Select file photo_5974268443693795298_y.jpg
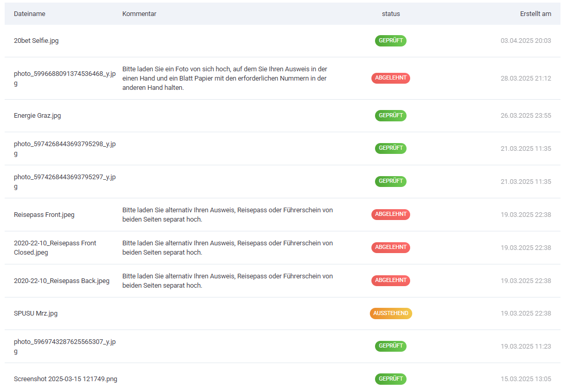This screenshot has height=392, width=577. tap(65, 149)
